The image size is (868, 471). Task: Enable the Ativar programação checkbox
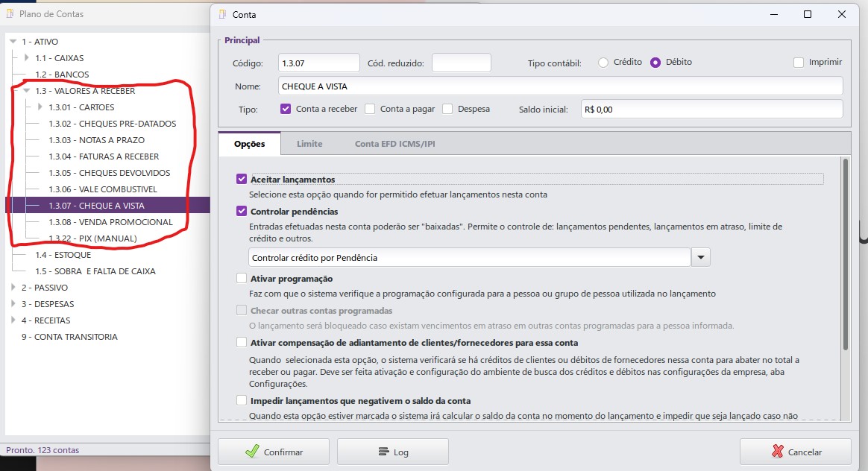242,279
